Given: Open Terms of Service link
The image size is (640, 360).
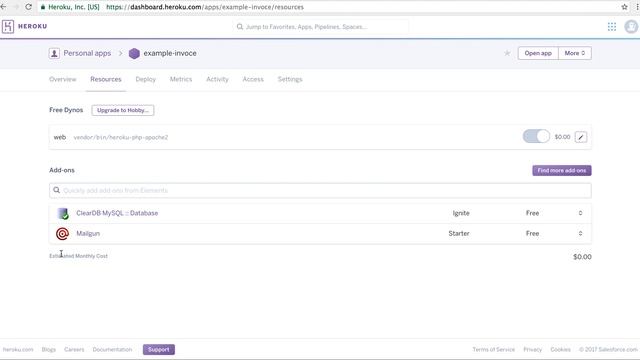Looking at the screenshot, I should (x=493, y=349).
